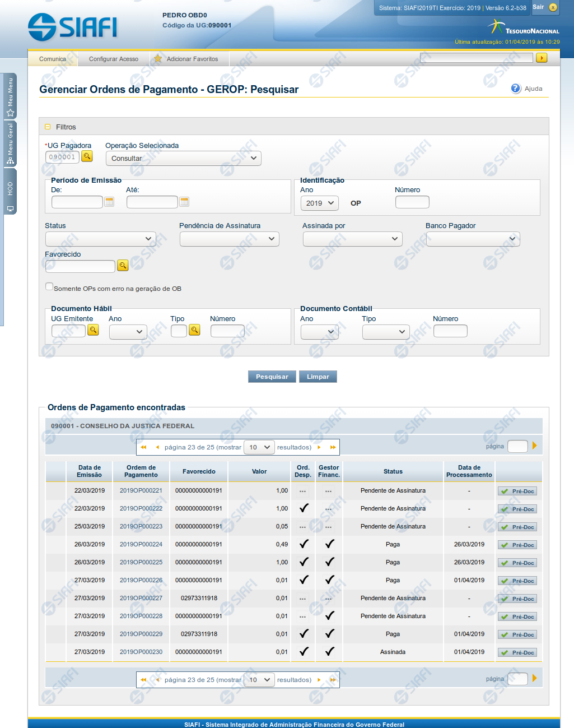Click the Identificação Número input field
The image size is (574, 728).
point(412,202)
